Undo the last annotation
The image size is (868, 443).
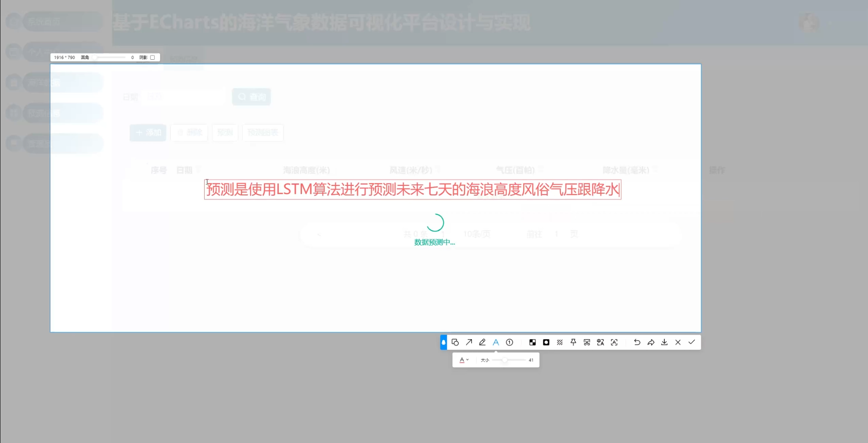pyautogui.click(x=637, y=342)
